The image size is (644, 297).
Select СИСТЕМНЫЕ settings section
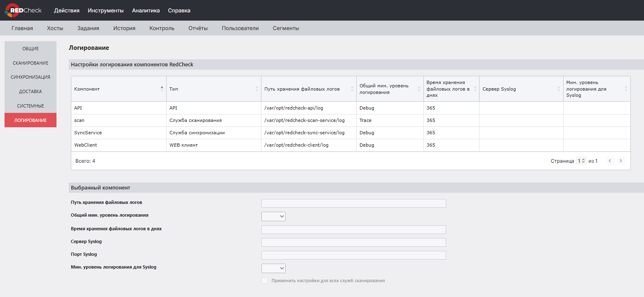point(31,106)
